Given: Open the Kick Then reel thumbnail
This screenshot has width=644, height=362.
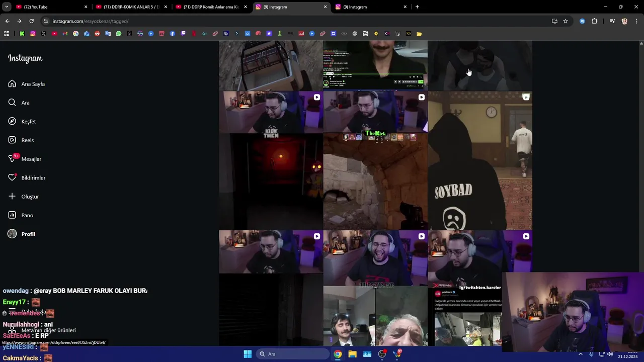Looking at the screenshot, I should [x=271, y=160].
